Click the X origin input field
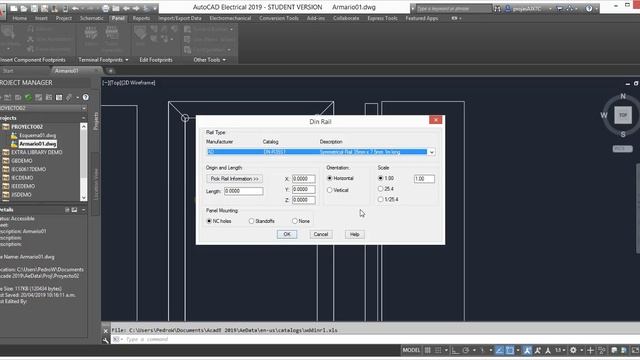The height and width of the screenshot is (360, 640). click(304, 179)
